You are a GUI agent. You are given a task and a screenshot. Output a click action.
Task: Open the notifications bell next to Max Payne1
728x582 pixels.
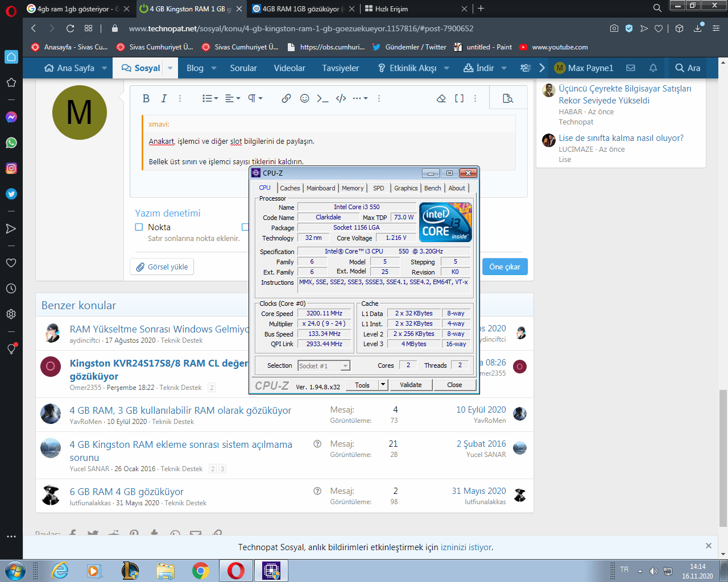pyautogui.click(x=652, y=68)
